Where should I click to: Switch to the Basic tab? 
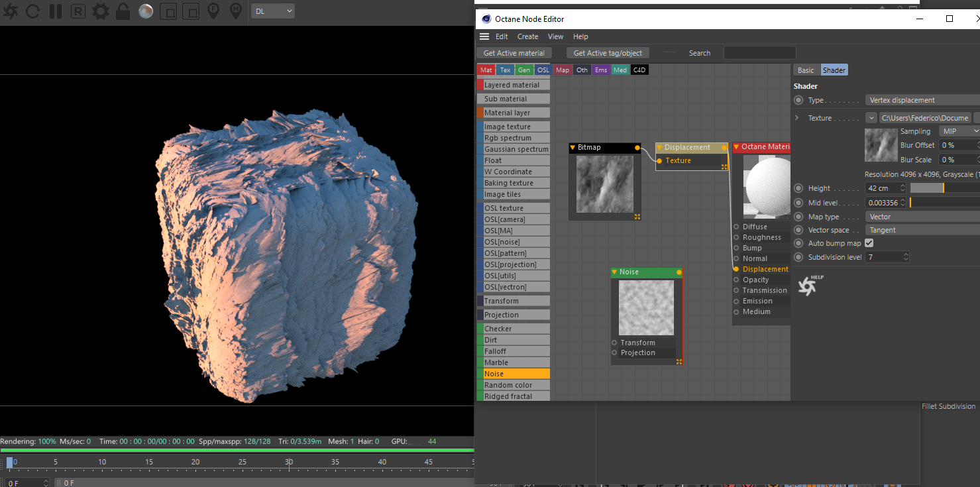(x=806, y=70)
